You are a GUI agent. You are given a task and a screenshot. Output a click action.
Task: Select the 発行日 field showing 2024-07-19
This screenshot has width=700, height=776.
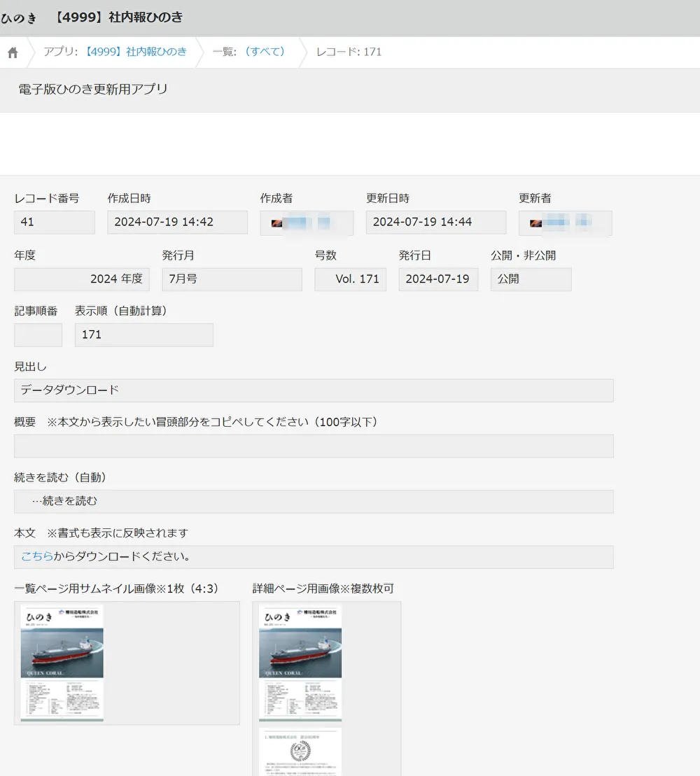click(x=438, y=278)
